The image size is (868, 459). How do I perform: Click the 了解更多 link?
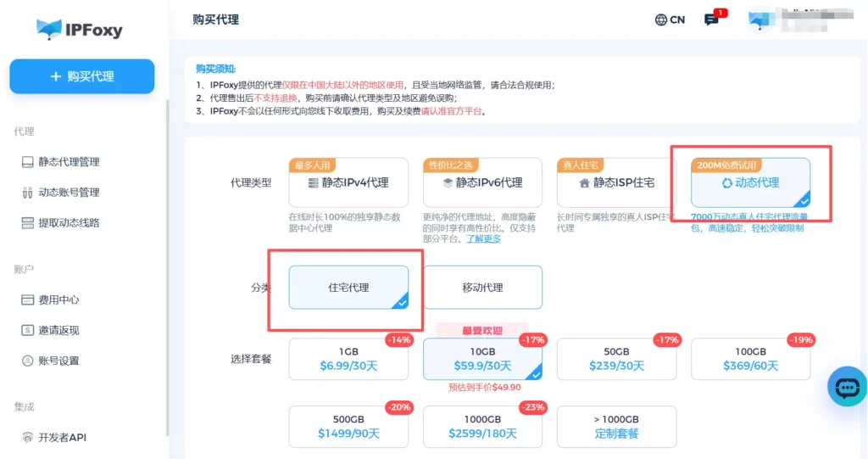(484, 238)
